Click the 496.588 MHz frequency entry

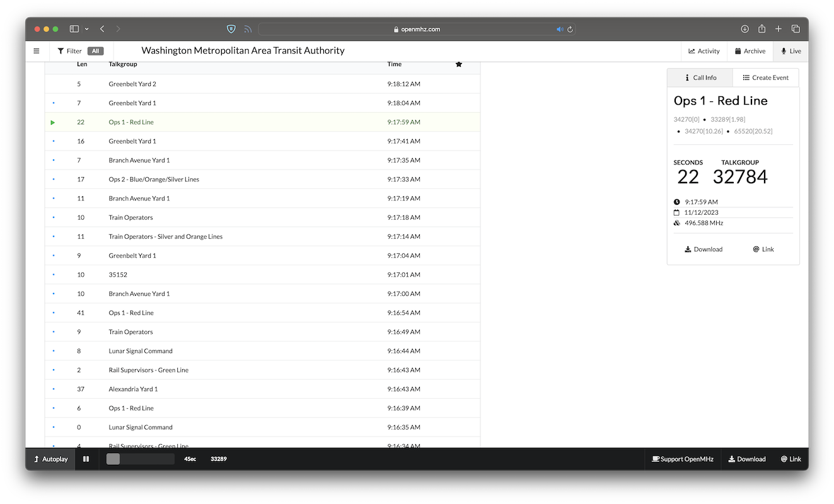click(704, 223)
